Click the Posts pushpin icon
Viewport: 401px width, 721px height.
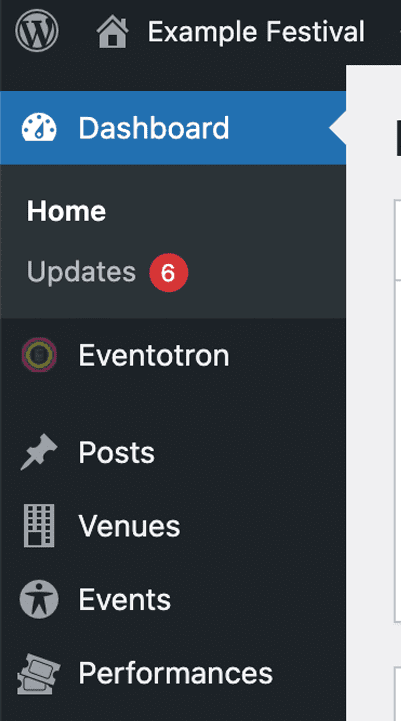click(39, 452)
